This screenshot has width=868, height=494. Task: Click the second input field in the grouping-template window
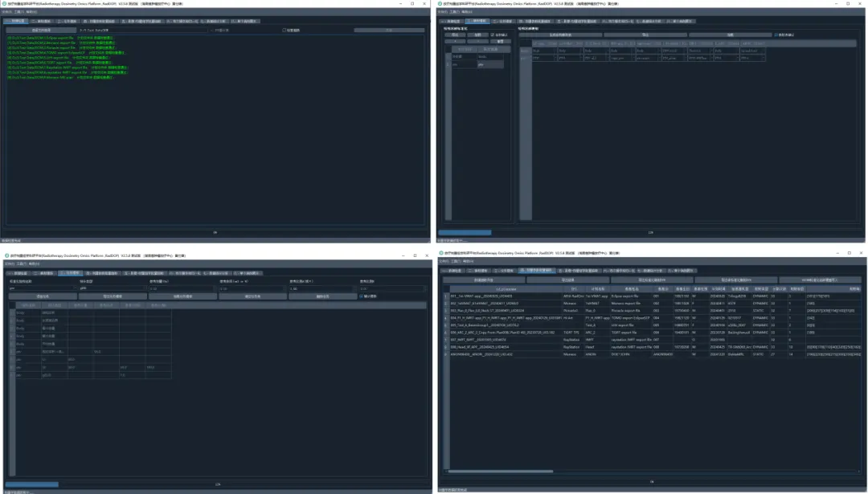(113, 288)
